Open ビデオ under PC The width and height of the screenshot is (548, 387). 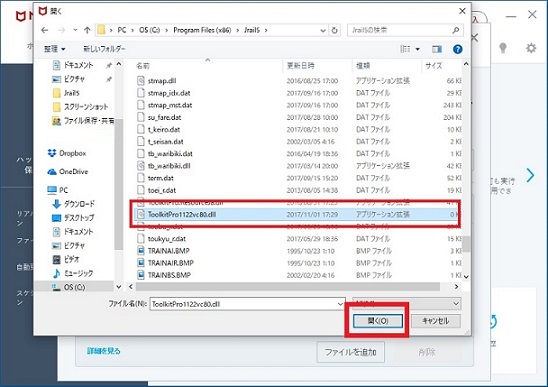pyautogui.click(x=71, y=259)
